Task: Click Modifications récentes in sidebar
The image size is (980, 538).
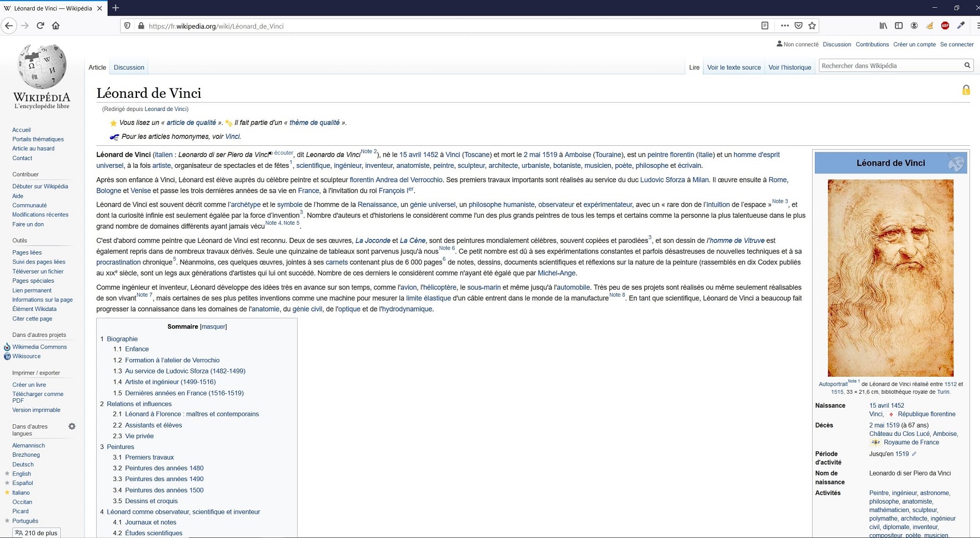Action: click(x=40, y=215)
